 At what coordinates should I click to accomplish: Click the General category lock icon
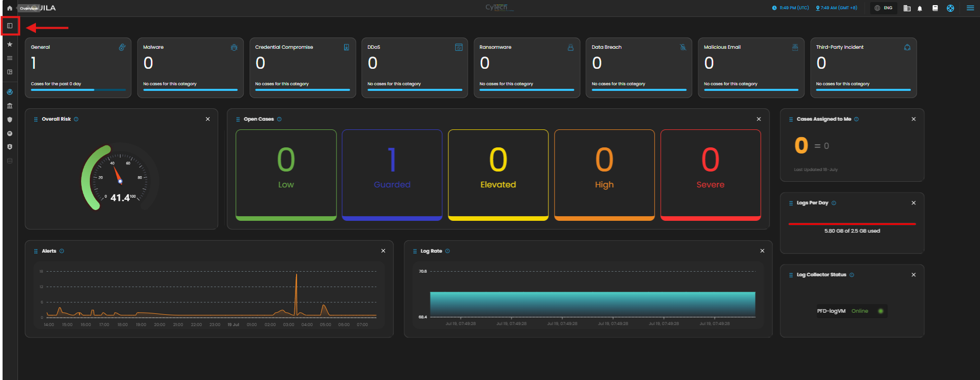[x=122, y=47]
